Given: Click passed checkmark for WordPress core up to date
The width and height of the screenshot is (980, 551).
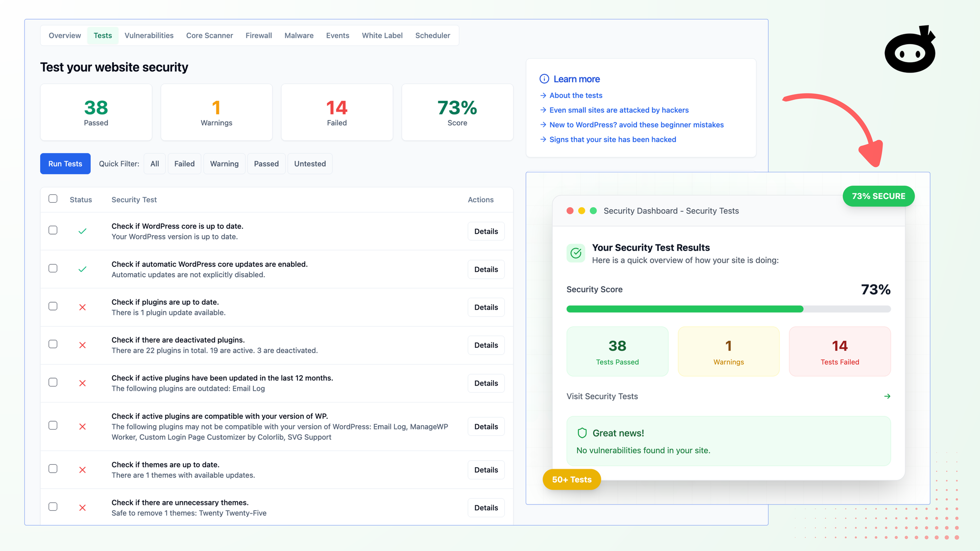Looking at the screenshot, I should (82, 231).
